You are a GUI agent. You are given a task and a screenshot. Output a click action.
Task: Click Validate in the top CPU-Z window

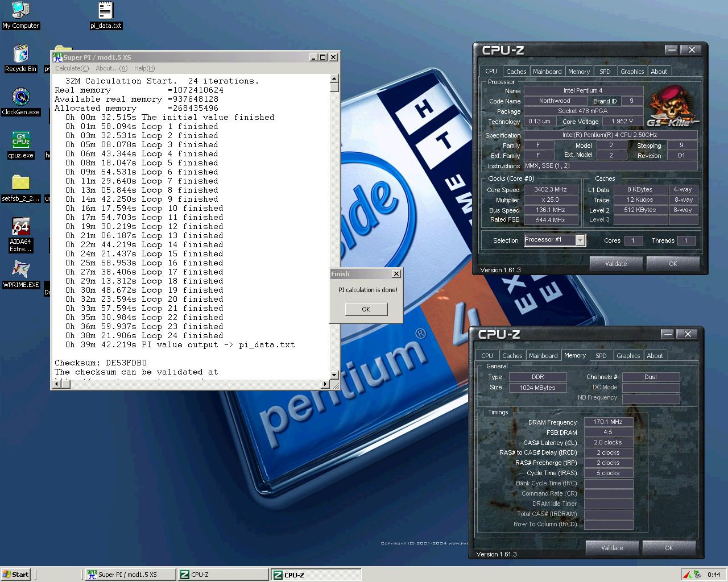[x=616, y=264]
